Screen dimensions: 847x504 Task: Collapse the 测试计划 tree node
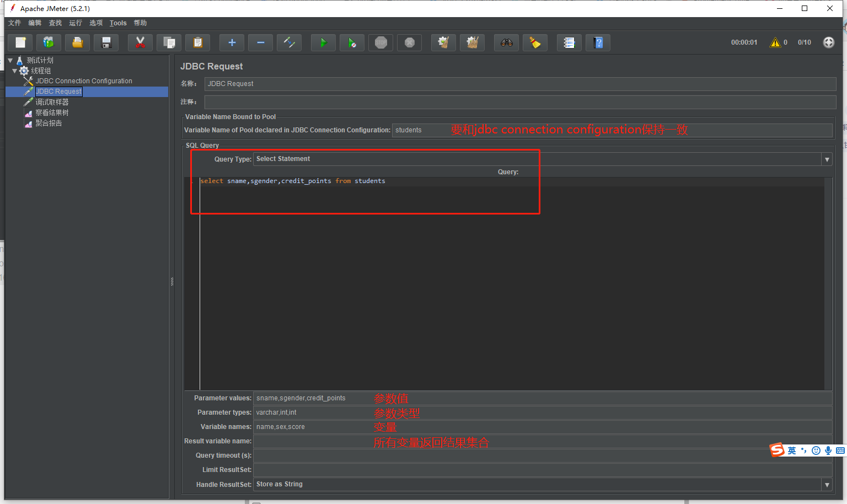click(x=10, y=60)
